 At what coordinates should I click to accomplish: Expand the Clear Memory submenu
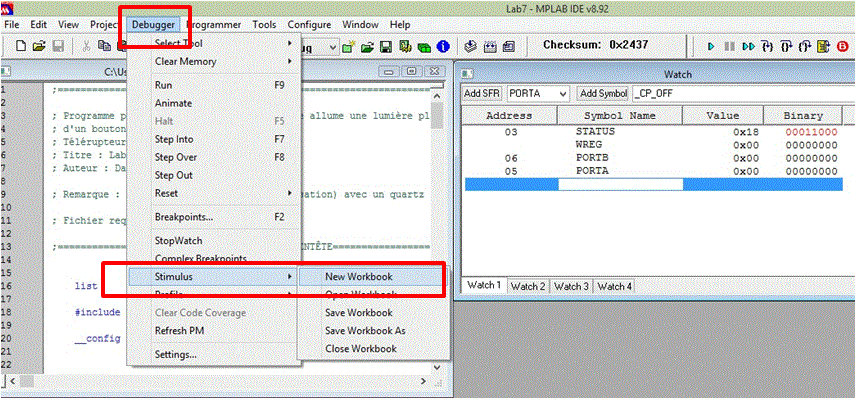(215, 62)
